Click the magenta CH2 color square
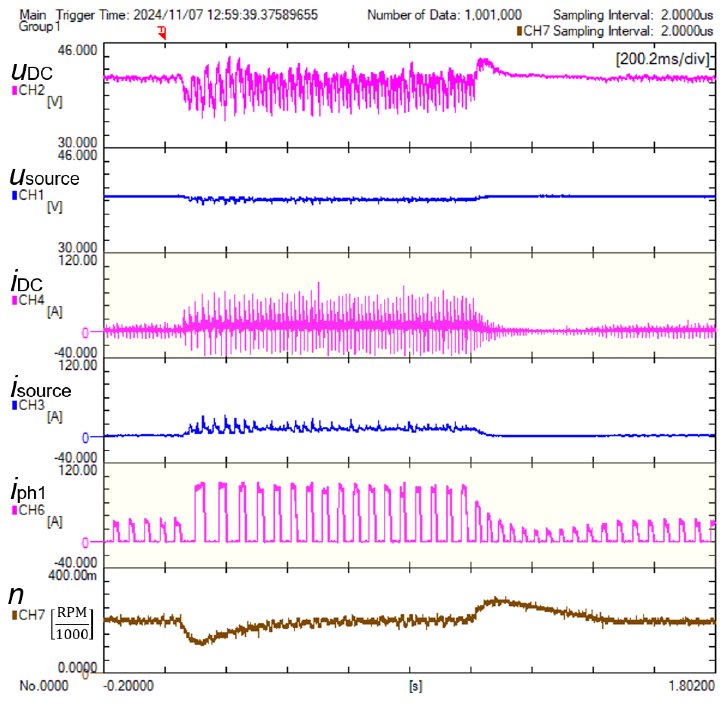 (15, 90)
